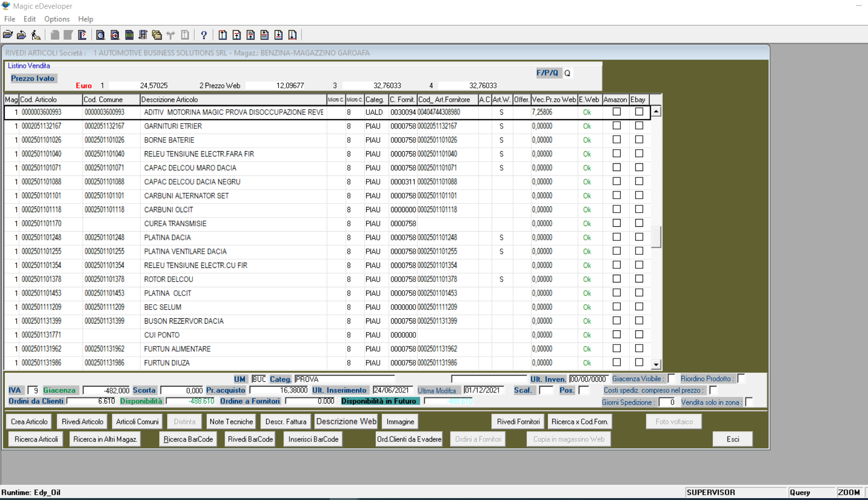Image resolution: width=868 pixels, height=500 pixels.
Task: Click Ord.Clienti da Evadere button
Action: (x=409, y=439)
